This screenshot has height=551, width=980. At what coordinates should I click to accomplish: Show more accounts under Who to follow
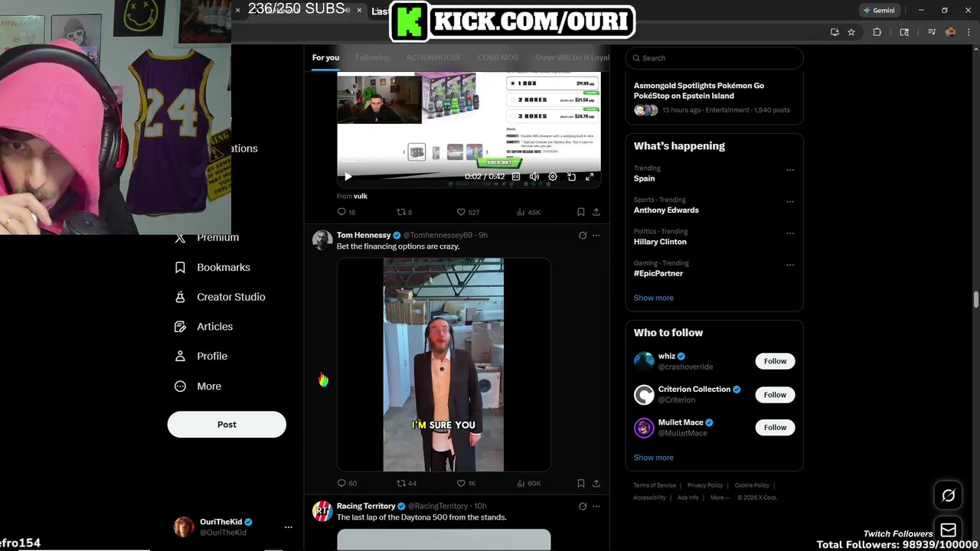654,458
